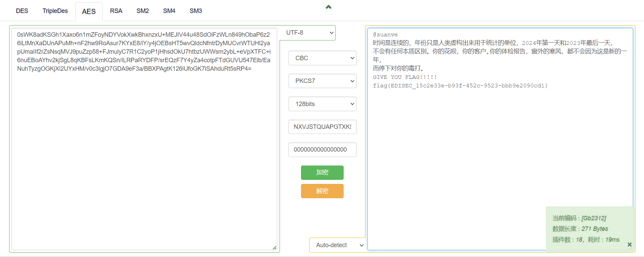Open the PKCS7 padding dropdown
Screen dimensions: 644x257
[322, 81]
